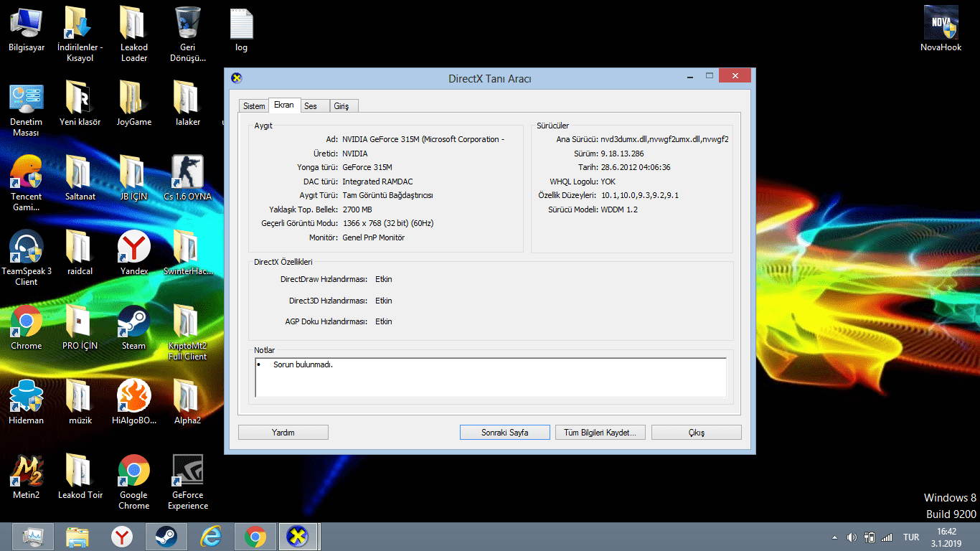Select the Yandex browser desktop shortcut

pyautogui.click(x=133, y=253)
